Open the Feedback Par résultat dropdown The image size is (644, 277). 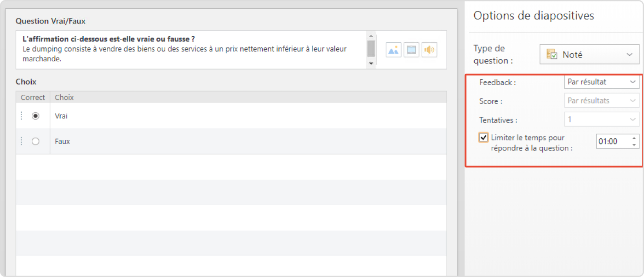pyautogui.click(x=602, y=82)
